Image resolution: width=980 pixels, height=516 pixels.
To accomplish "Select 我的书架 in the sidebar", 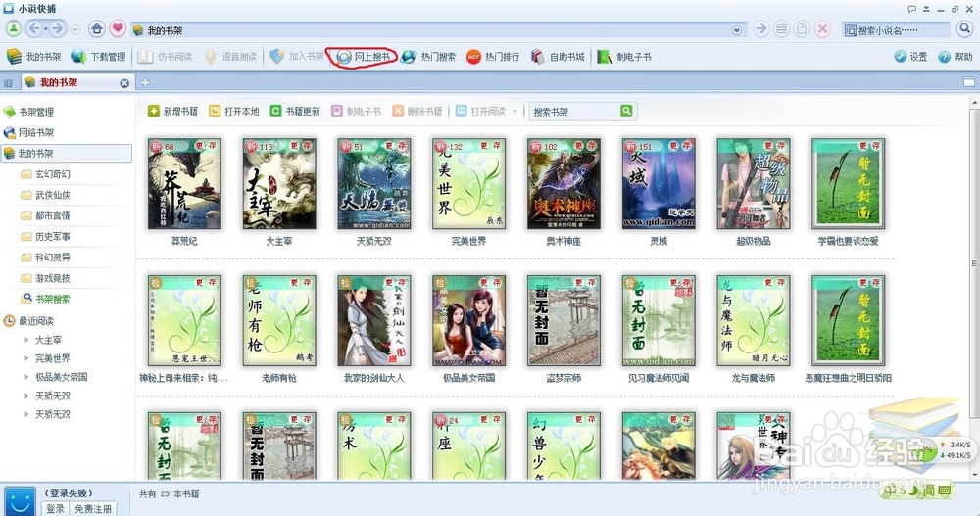I will (x=67, y=153).
